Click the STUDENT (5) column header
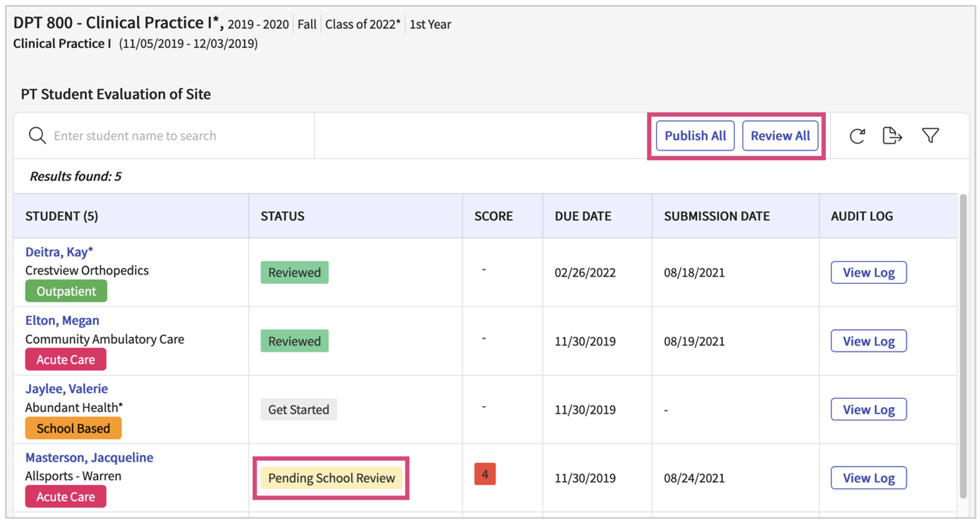The height and width of the screenshot is (523, 980). click(x=62, y=216)
